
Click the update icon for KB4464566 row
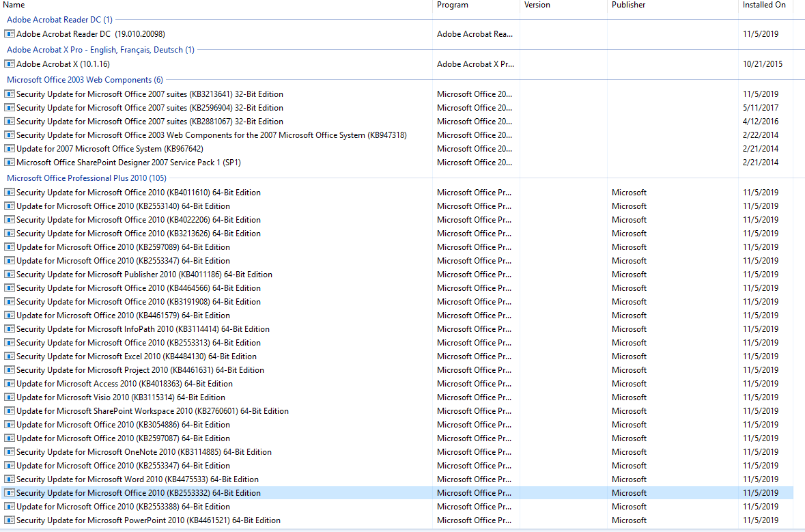tap(10, 288)
